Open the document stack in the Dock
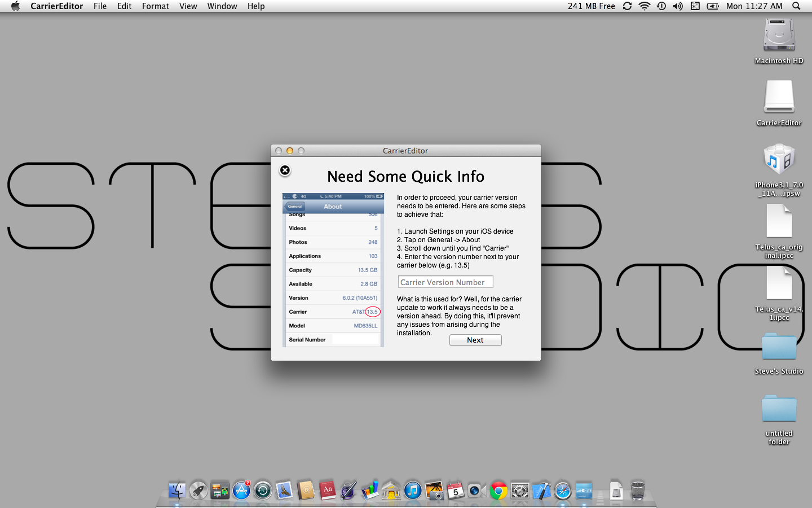812x508 pixels. [x=616, y=491]
